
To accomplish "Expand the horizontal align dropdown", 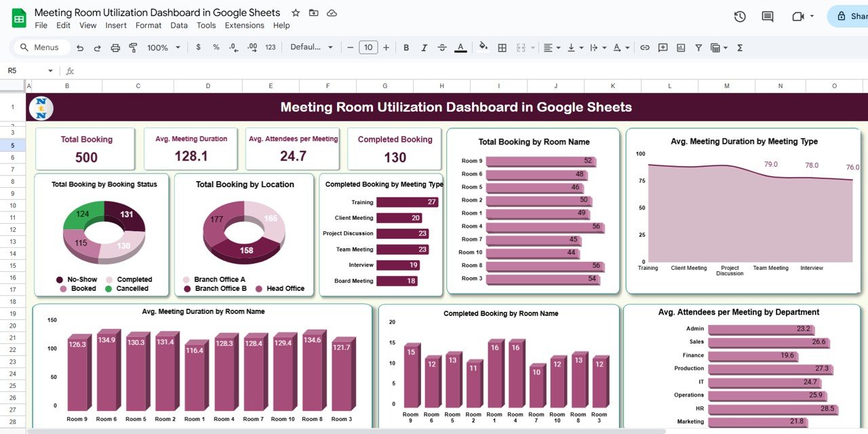I will pyautogui.click(x=551, y=47).
